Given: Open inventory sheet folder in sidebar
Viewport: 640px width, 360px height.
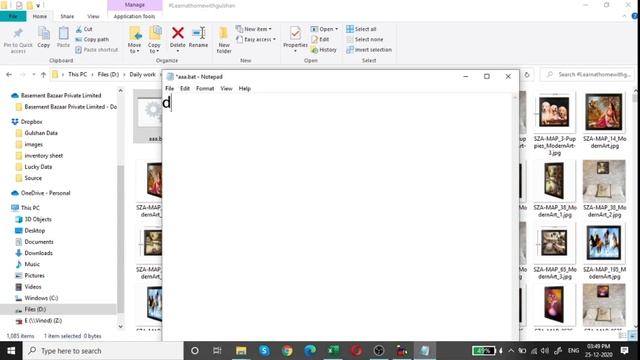Looking at the screenshot, I should pos(44,156).
